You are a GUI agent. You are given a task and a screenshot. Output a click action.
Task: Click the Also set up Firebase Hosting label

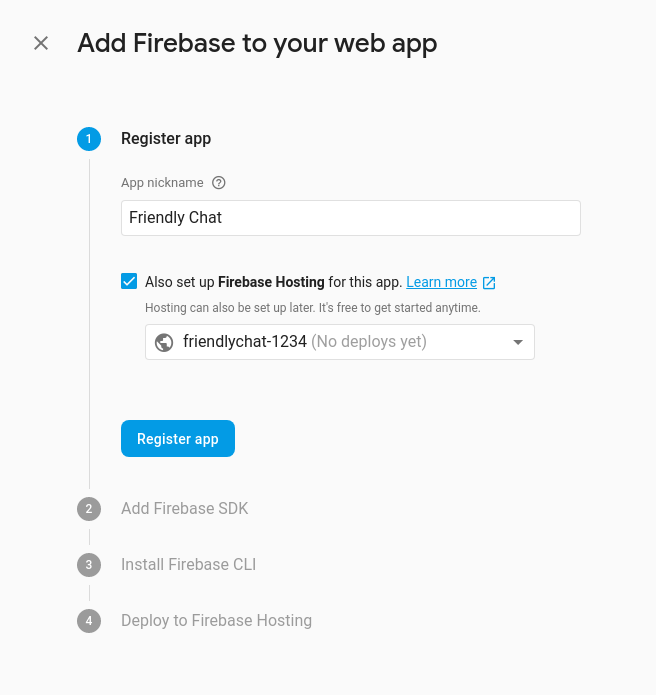(273, 282)
